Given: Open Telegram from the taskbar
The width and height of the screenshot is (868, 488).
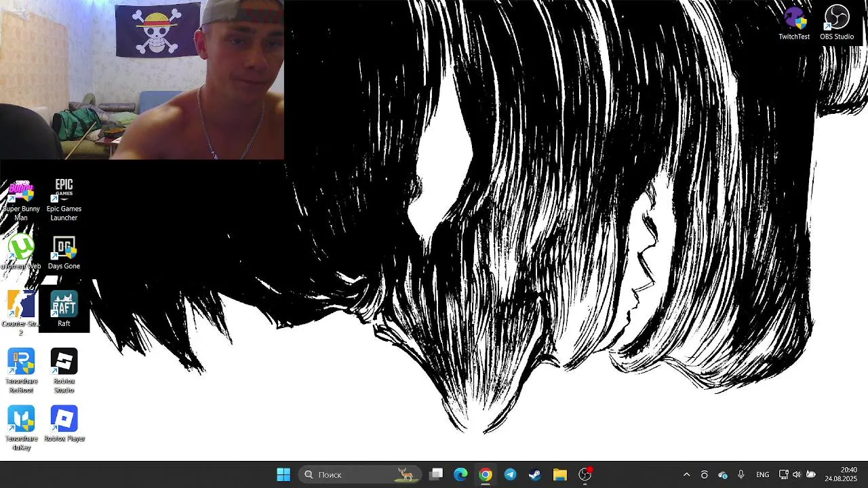Looking at the screenshot, I should click(x=510, y=474).
